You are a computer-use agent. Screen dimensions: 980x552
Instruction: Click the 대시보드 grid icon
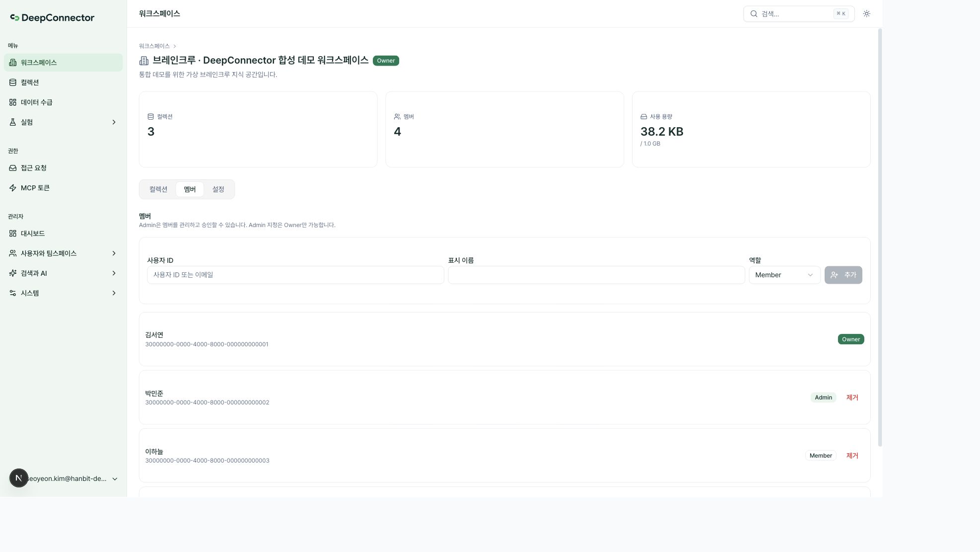(13, 234)
